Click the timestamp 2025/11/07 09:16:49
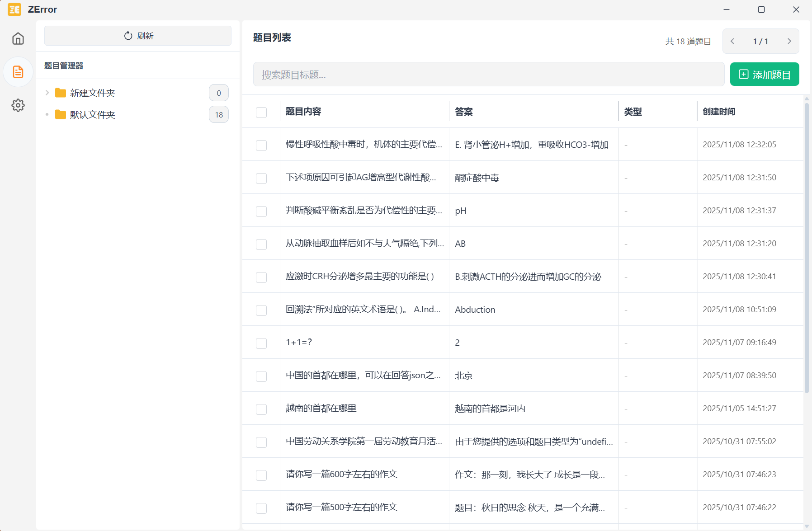Screen dimensions: 812x531 click(739, 343)
